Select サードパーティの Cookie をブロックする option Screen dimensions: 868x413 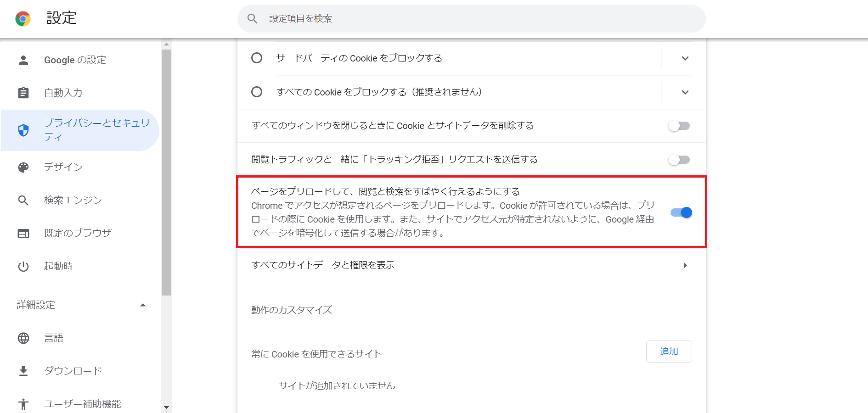[x=257, y=58]
